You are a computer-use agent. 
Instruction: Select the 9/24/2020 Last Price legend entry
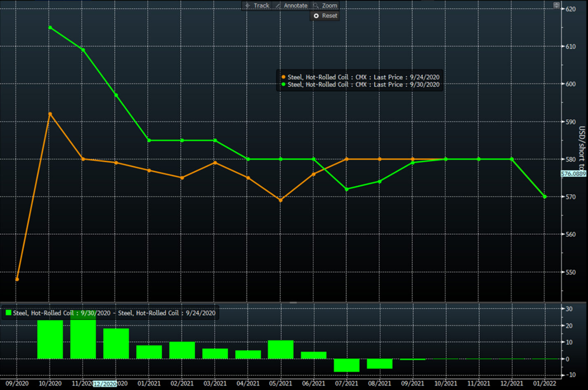coord(363,77)
